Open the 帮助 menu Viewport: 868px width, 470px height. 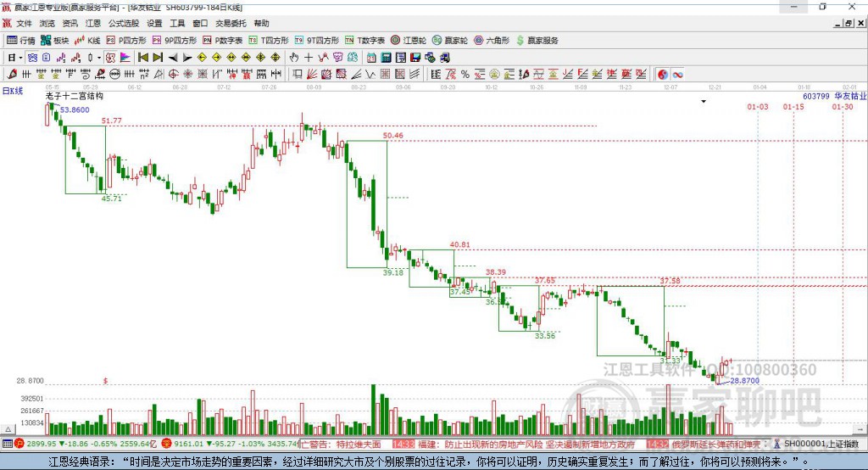(261, 23)
